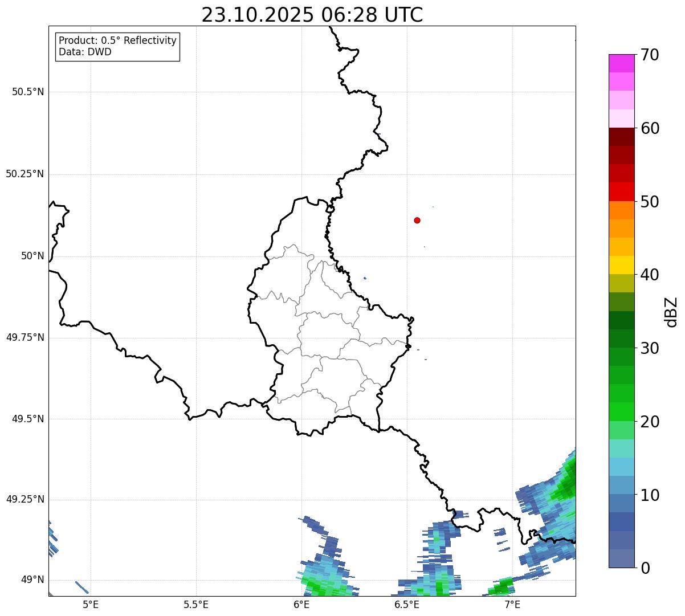Click the red radar site marker dot

coord(417,220)
